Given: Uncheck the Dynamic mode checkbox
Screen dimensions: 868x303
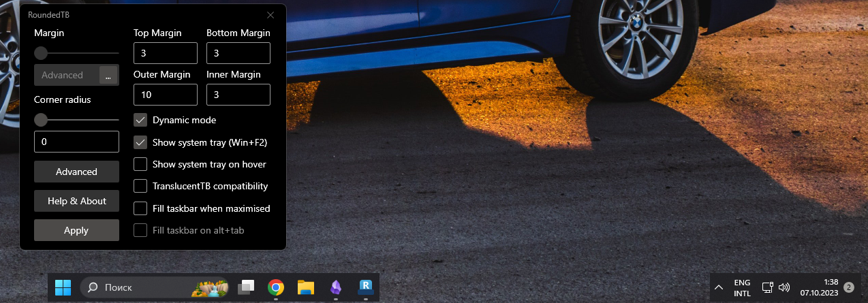Looking at the screenshot, I should click(x=140, y=120).
